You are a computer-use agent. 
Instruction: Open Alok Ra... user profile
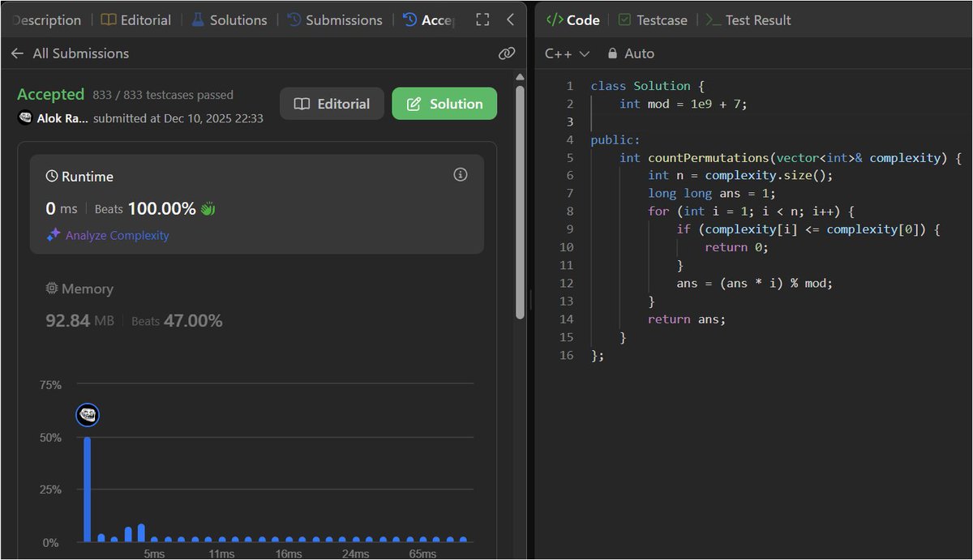coord(62,118)
